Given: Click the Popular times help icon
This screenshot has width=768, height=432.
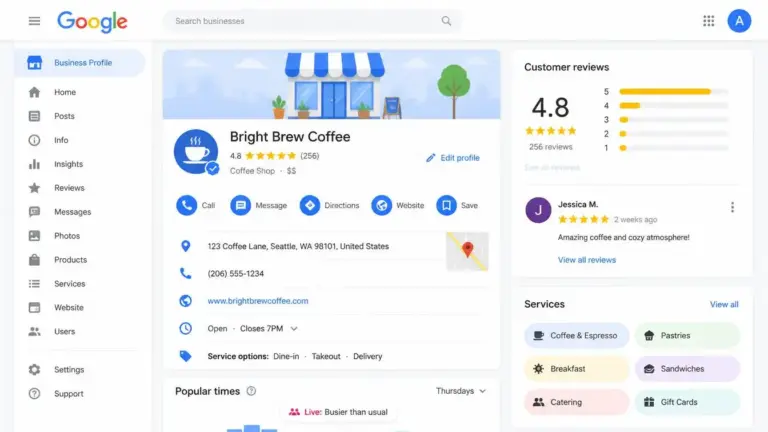Looking at the screenshot, I should tap(251, 391).
